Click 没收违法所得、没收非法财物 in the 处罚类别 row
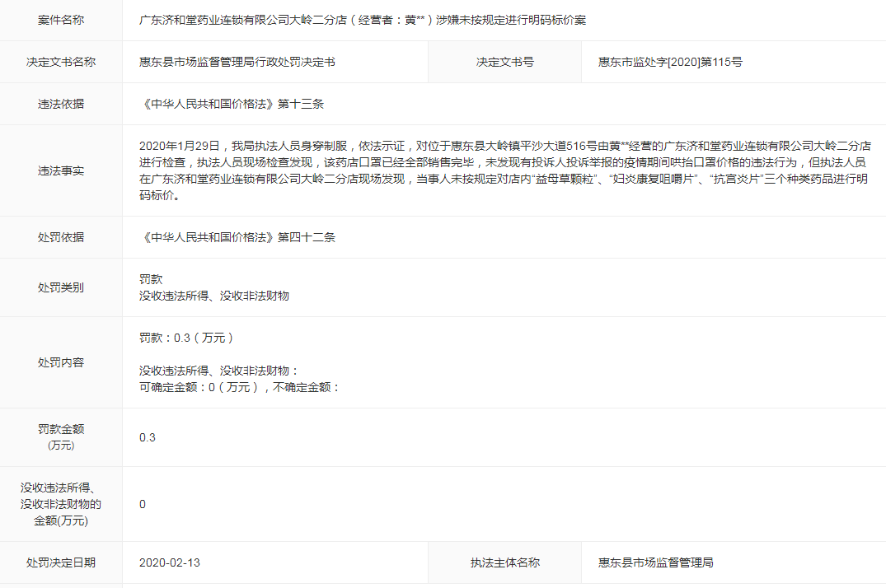Viewport: 886px width, 588px height. coord(214,296)
